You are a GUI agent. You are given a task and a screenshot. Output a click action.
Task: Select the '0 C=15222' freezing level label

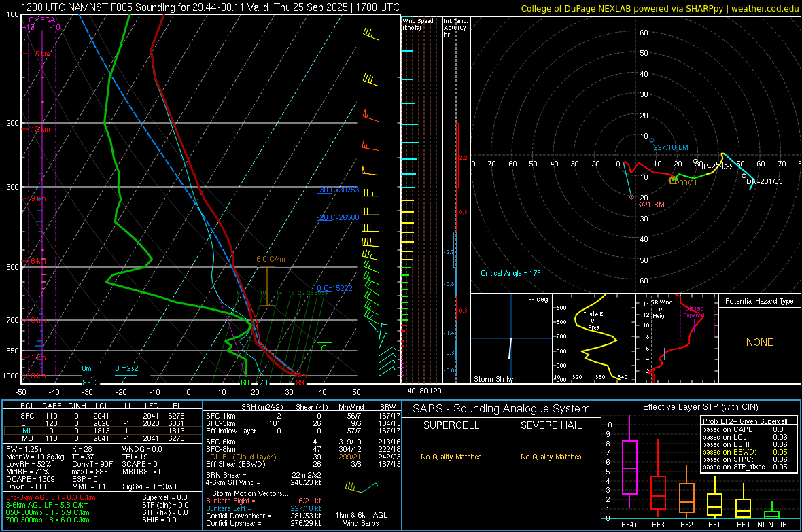click(335, 288)
